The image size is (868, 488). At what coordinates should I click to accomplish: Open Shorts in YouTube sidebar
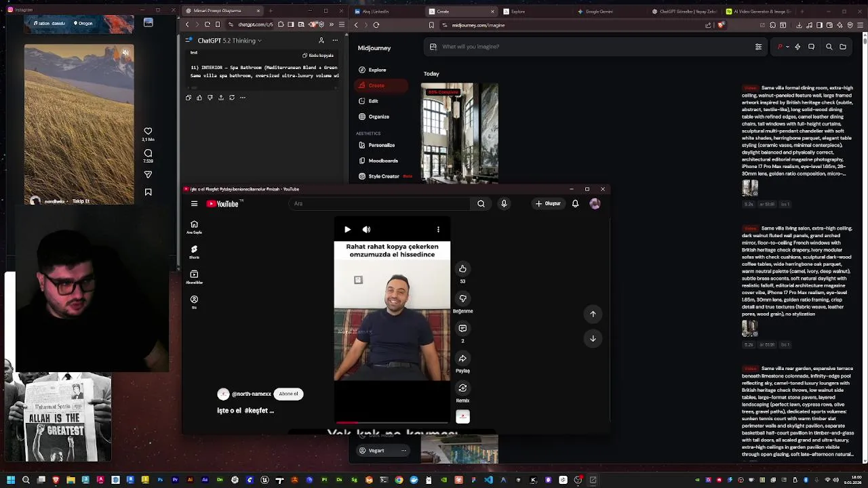coord(194,252)
